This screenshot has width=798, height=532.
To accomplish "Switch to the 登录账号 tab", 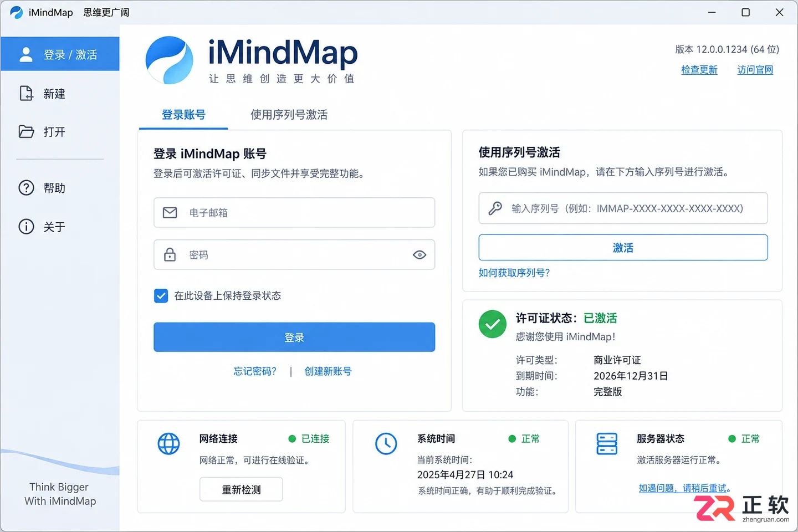I will [183, 115].
